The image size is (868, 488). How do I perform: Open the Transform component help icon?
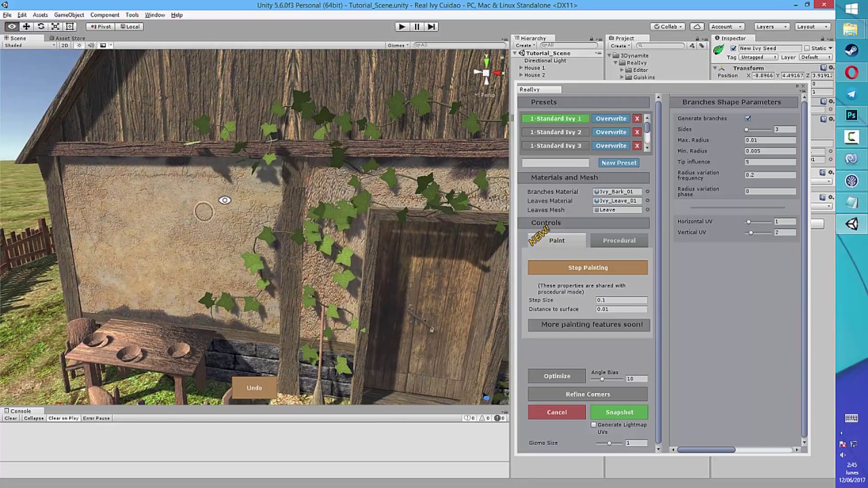823,68
